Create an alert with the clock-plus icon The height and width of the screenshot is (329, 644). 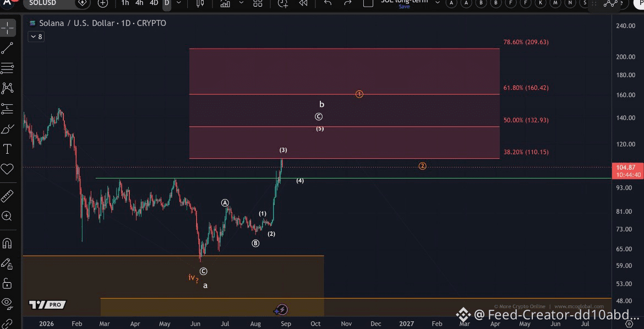pyautogui.click(x=283, y=3)
